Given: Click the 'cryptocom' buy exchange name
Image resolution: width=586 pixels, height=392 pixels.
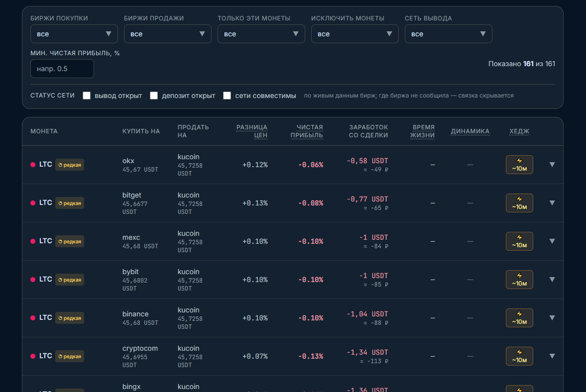Looking at the screenshot, I should (140, 348).
